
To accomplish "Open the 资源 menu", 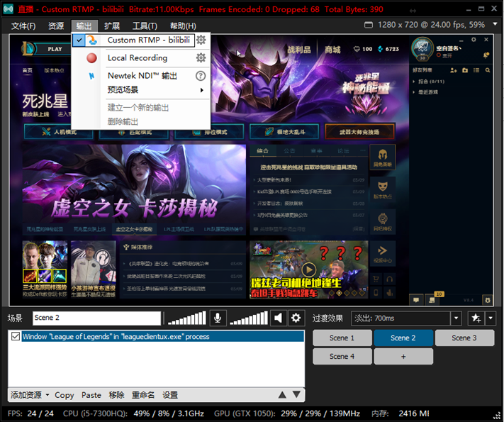I will coord(56,26).
